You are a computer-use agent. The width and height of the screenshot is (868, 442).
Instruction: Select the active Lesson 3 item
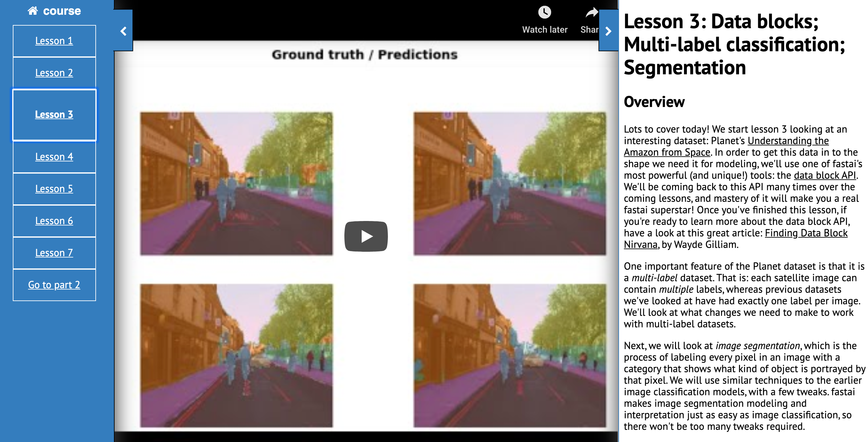[54, 115]
